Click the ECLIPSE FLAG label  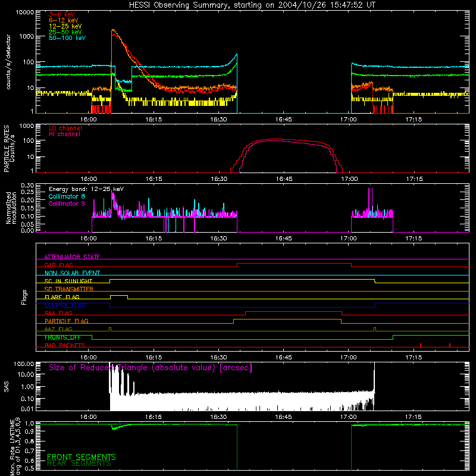click(65, 305)
